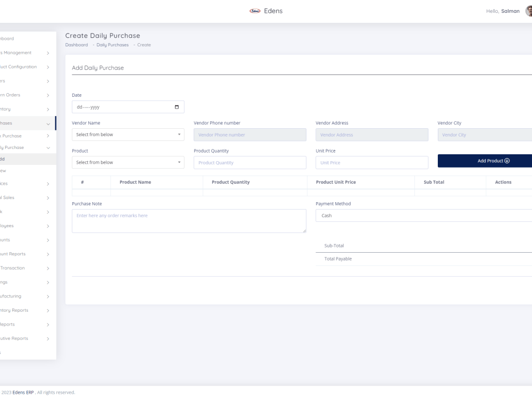
Task: Focus the Product Quantity input
Action: [x=250, y=162]
